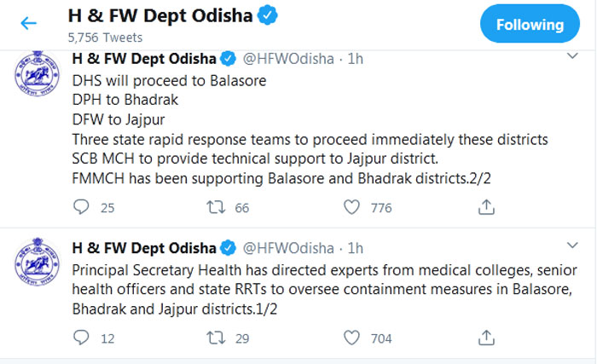The image size is (597, 364).
Task: Retweet the tweet with 66 retweets
Action: click(x=216, y=207)
